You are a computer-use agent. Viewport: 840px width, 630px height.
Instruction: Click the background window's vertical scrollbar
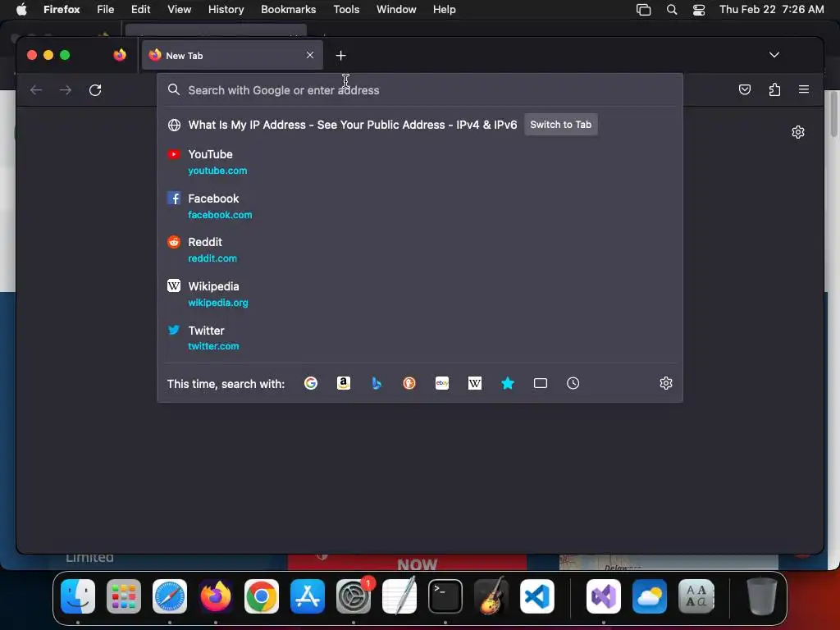(x=833, y=114)
